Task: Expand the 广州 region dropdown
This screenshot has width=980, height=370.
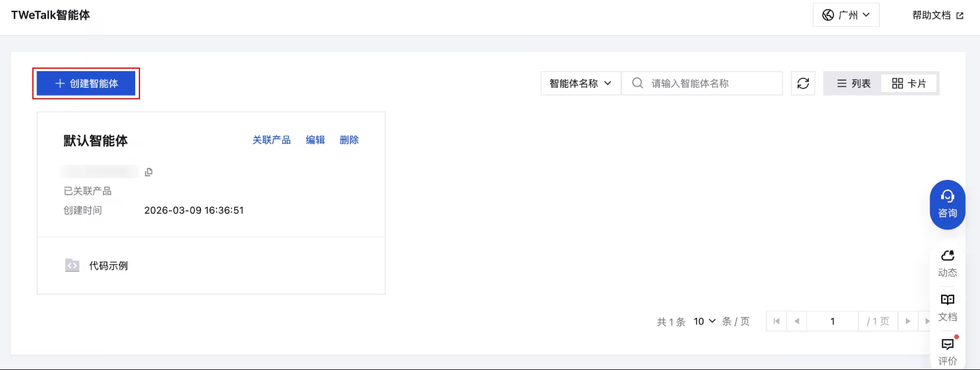Action: tap(846, 15)
